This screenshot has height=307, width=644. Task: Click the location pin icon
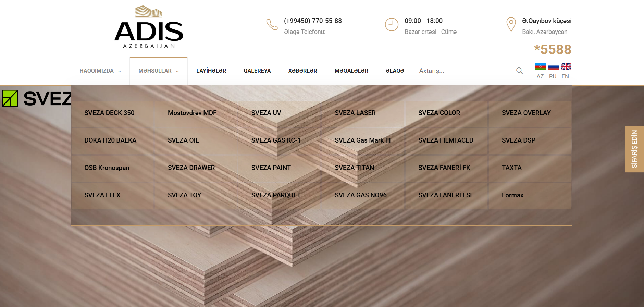click(x=511, y=25)
